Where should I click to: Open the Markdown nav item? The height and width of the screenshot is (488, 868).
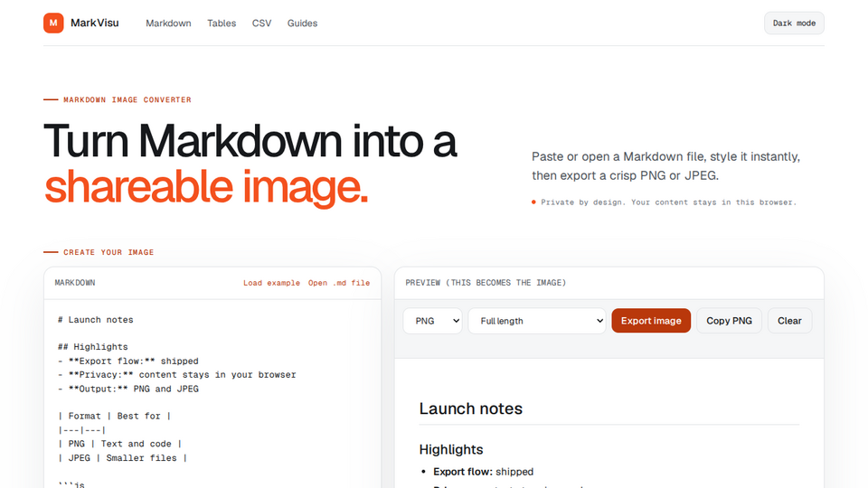coord(168,23)
